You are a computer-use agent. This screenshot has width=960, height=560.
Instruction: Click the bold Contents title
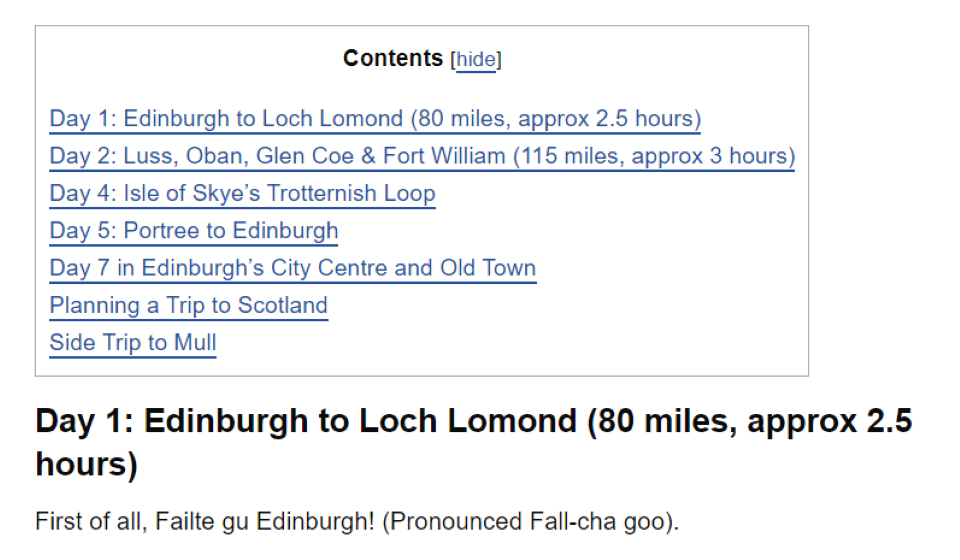392,59
